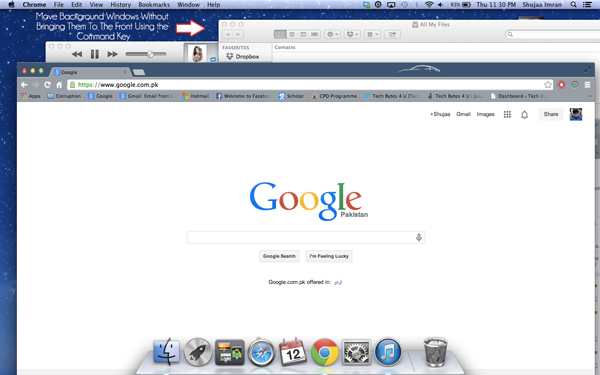
Task: Open the Dropbox dropdown in Finder toolbar
Action: click(352, 34)
